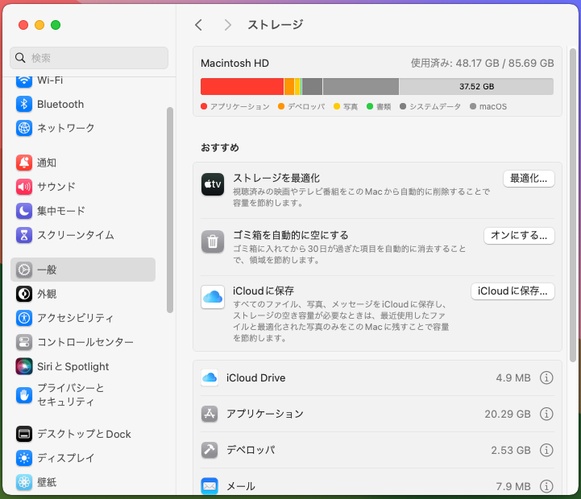Click the macOS legend label

coord(493,107)
